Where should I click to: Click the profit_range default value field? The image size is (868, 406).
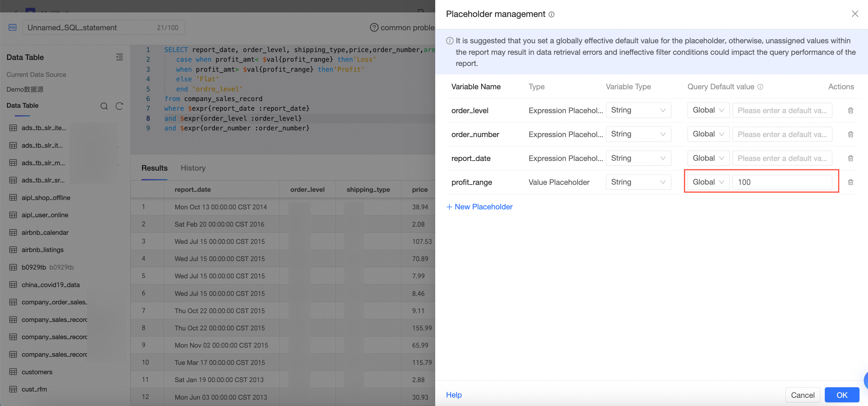(782, 182)
